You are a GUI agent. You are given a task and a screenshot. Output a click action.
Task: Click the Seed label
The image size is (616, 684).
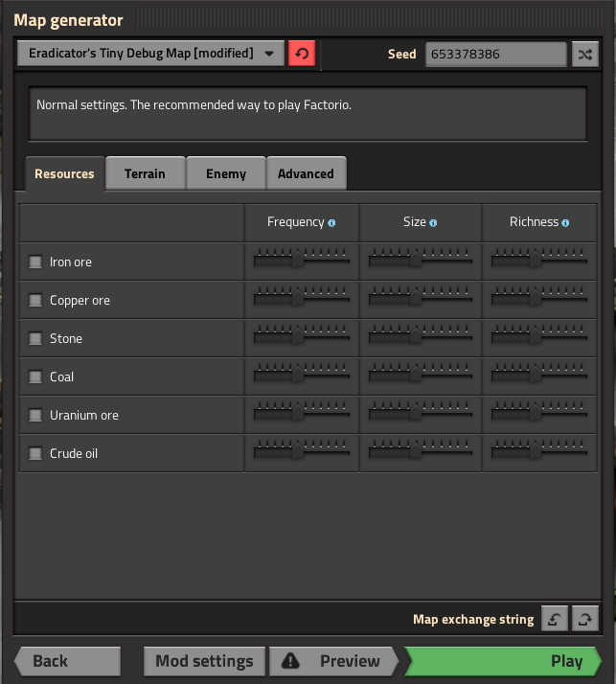[401, 54]
